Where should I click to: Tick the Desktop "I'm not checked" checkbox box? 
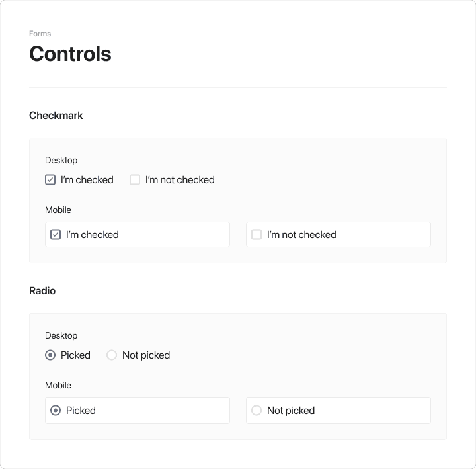click(x=135, y=179)
